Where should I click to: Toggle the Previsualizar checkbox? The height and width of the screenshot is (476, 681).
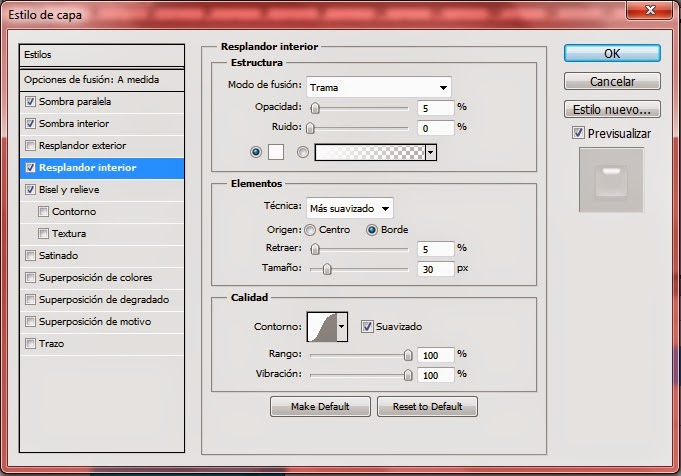pos(578,133)
